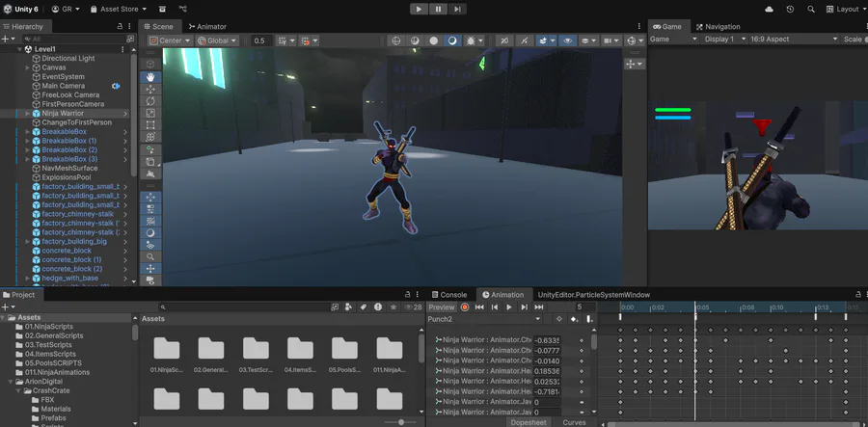Select the Scene tab
This screenshot has width=868, height=427.
coord(158,27)
